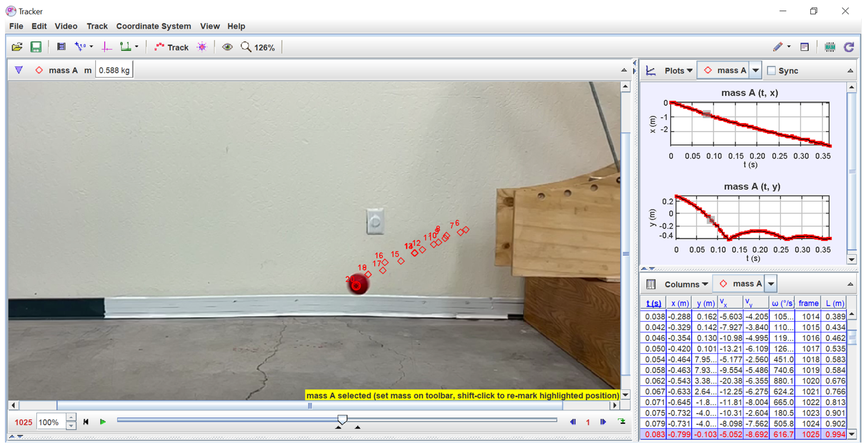Click the mass 0.588 kg field

click(114, 70)
